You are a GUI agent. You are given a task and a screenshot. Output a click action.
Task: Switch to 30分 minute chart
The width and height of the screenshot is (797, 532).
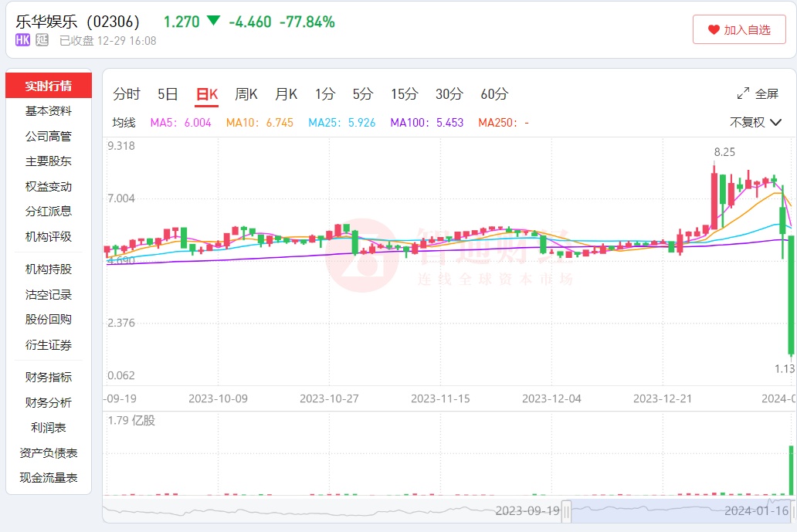[x=449, y=94]
